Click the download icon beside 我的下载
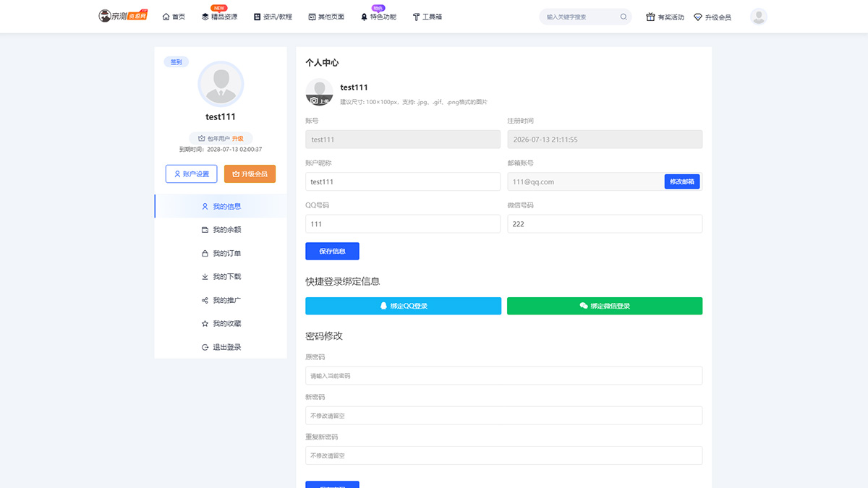This screenshot has width=868, height=488. pyautogui.click(x=205, y=277)
